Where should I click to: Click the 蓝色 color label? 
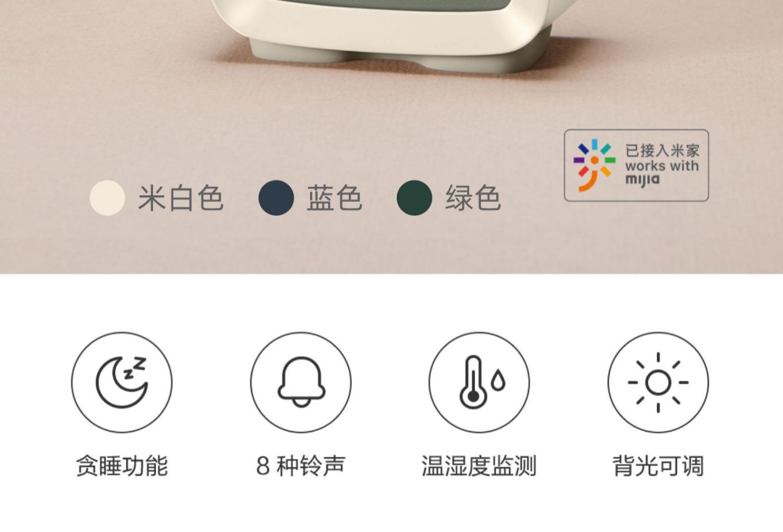coord(334,198)
